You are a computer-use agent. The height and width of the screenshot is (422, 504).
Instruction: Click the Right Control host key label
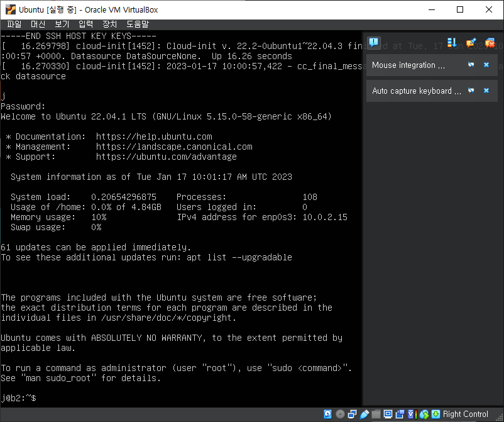(466, 414)
